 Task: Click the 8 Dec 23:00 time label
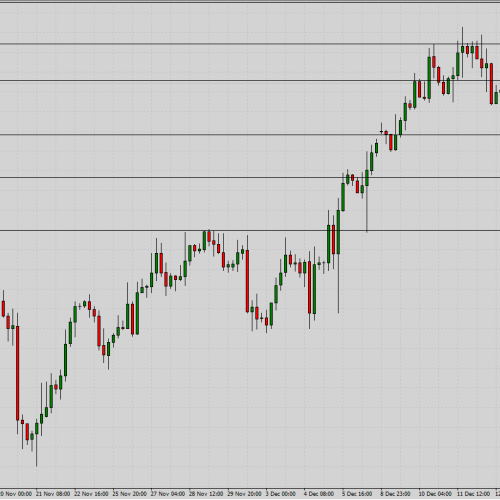click(x=396, y=494)
